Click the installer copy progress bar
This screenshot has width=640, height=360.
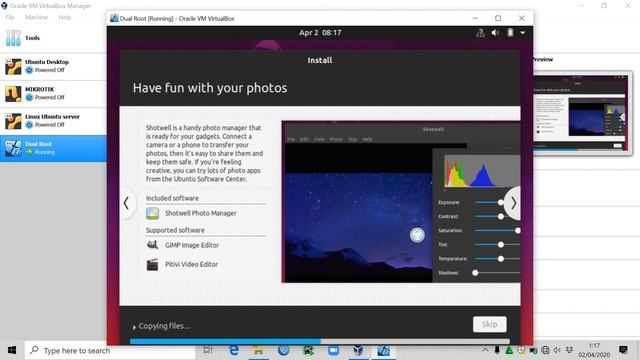coord(320,341)
